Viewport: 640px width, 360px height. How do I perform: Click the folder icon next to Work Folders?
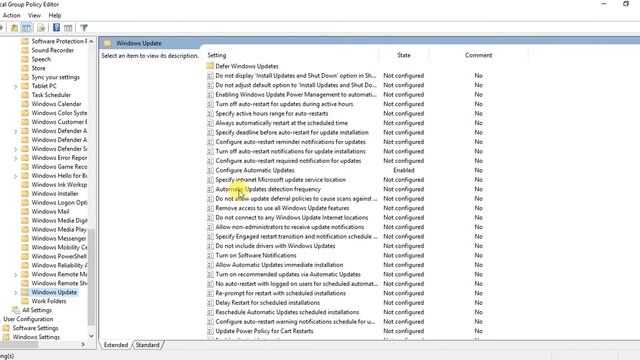25,301
